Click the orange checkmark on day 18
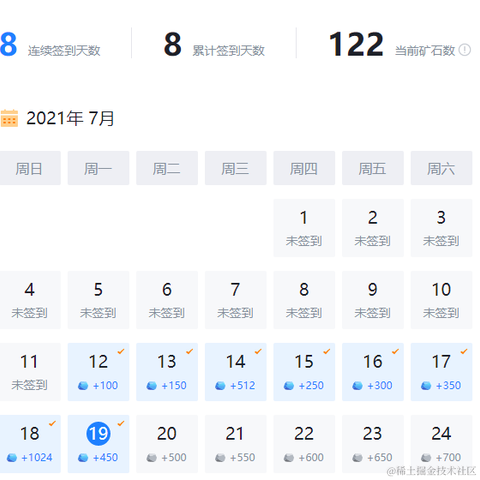 pos(52,423)
